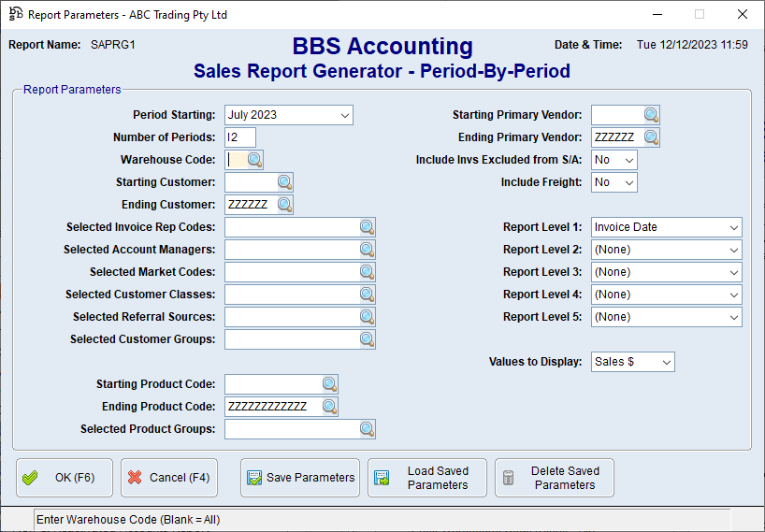Close the Report Parameters window
765x532 pixels.
742,14
